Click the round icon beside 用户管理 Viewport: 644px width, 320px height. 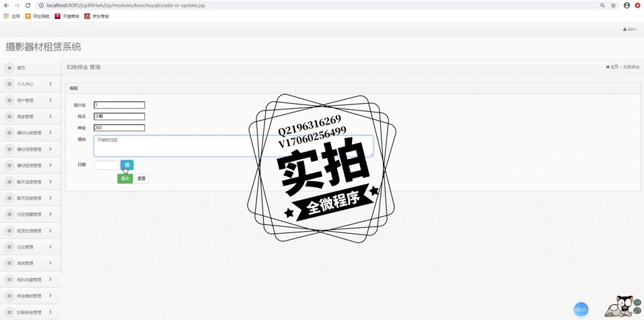pos(9,100)
